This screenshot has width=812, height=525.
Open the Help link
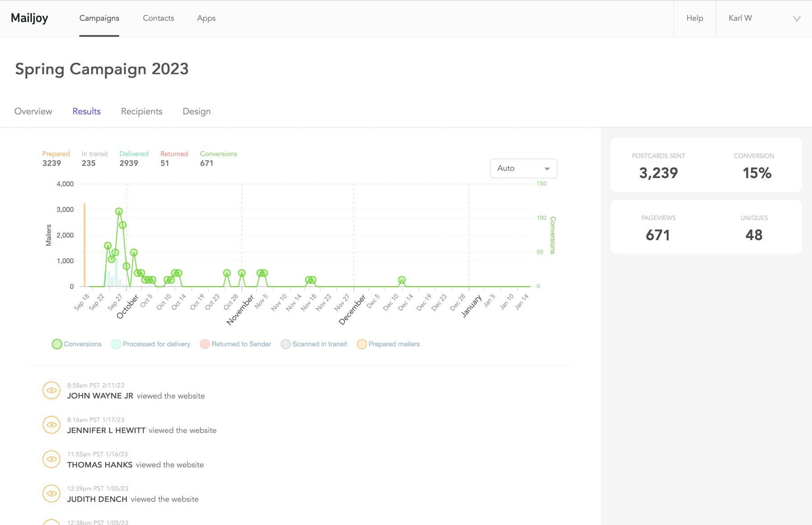coord(695,18)
